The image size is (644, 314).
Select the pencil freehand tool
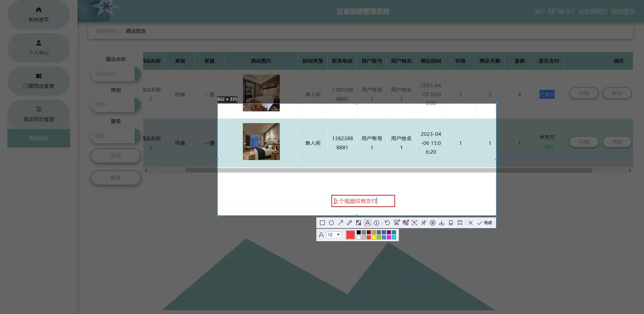coord(350,223)
